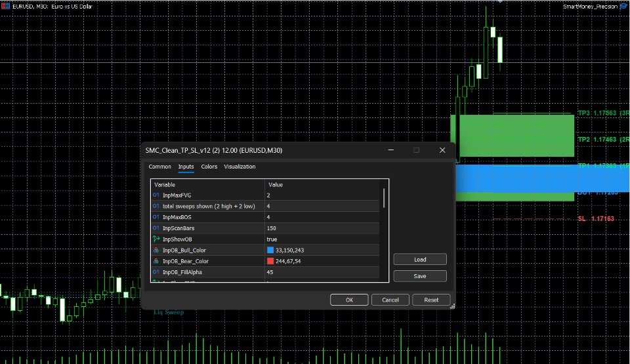The width and height of the screenshot is (630, 364).
Task: Click the 33,150,243 color value text
Action: [x=289, y=250]
